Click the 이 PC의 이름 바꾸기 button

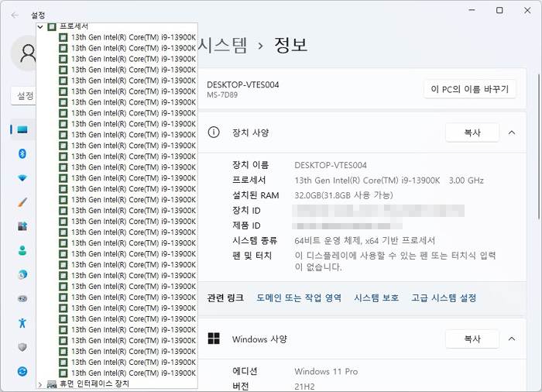[x=470, y=89]
